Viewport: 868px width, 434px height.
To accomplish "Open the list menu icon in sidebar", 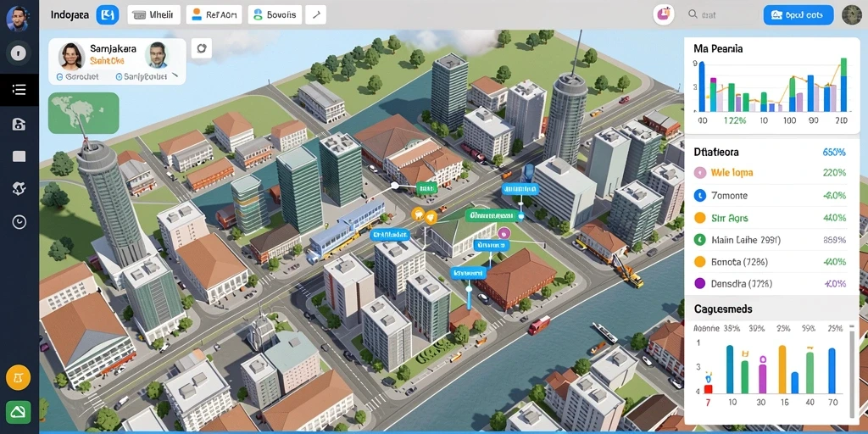I will click(x=19, y=90).
